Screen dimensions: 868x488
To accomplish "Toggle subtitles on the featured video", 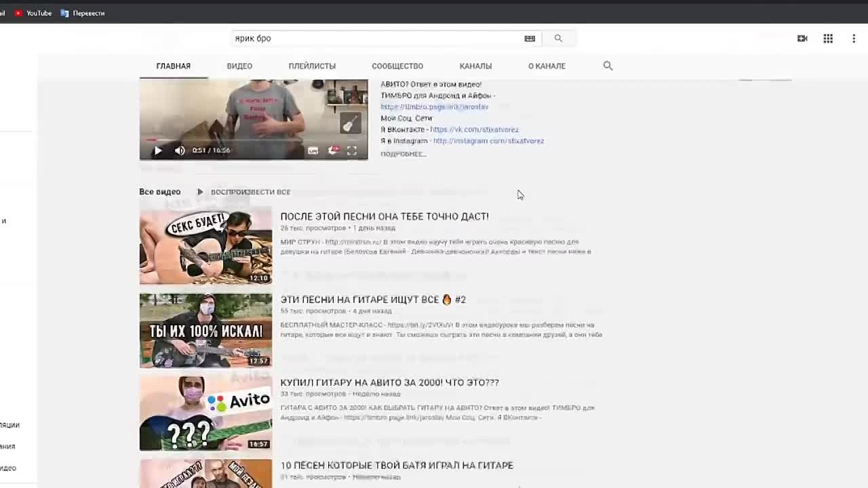I will coord(313,150).
